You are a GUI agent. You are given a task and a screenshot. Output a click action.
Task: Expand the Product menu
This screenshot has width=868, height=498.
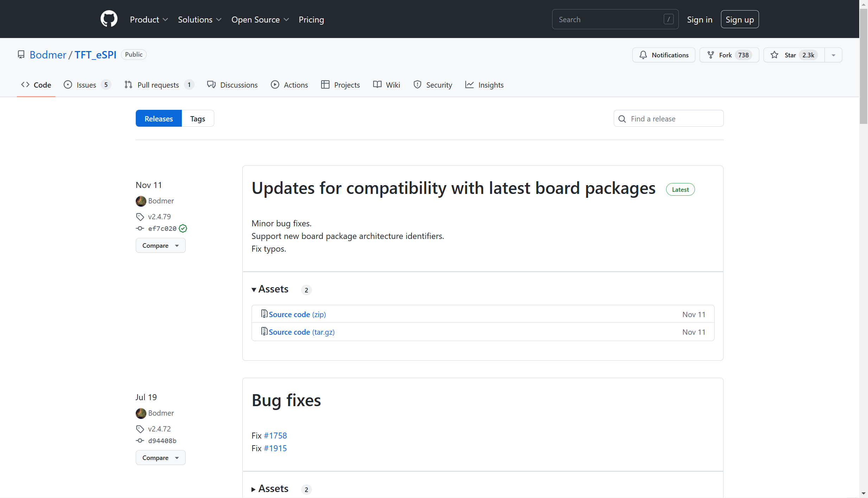pos(149,20)
